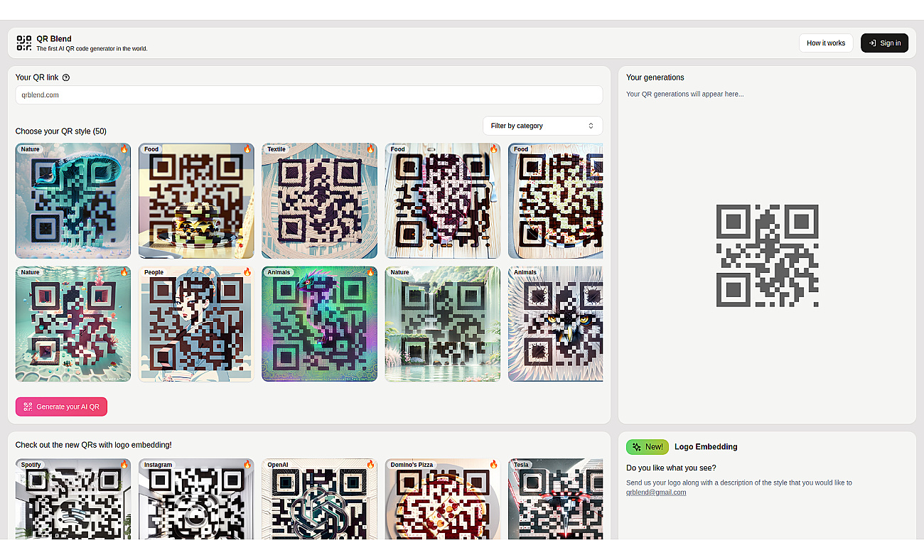This screenshot has width=924, height=560.
Task: Click the Logo Embedding heading
Action: (706, 447)
